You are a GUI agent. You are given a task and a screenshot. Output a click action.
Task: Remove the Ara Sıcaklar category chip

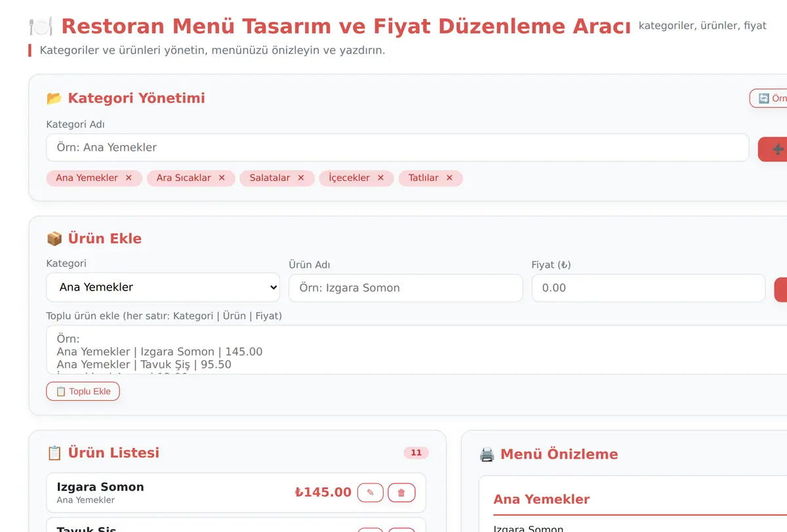(x=222, y=178)
